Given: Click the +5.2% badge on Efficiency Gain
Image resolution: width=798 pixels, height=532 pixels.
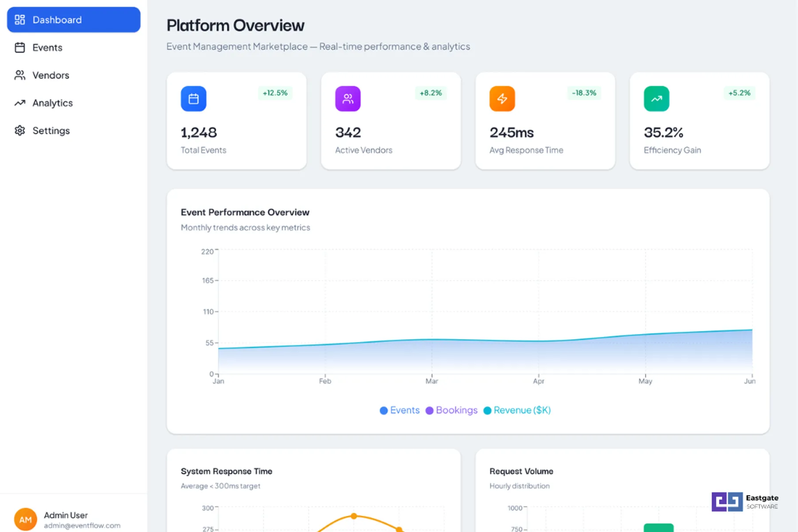Looking at the screenshot, I should 739,93.
